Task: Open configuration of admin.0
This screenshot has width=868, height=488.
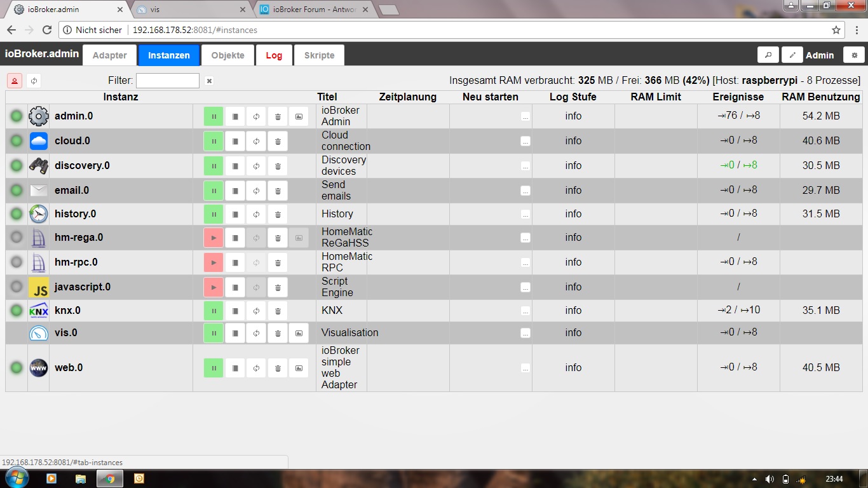Action: 235,116
